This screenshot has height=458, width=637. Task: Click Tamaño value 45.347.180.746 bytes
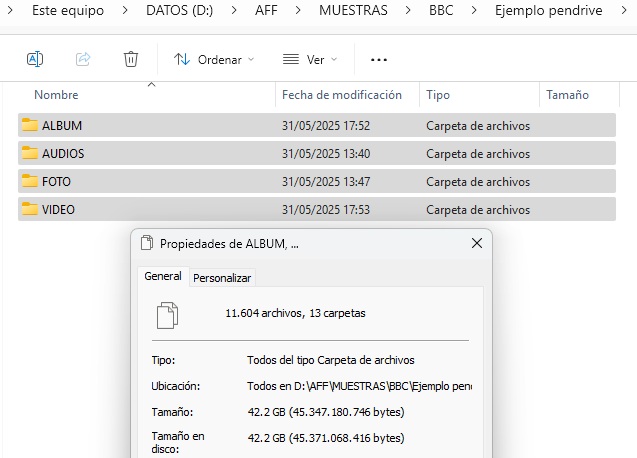326,412
